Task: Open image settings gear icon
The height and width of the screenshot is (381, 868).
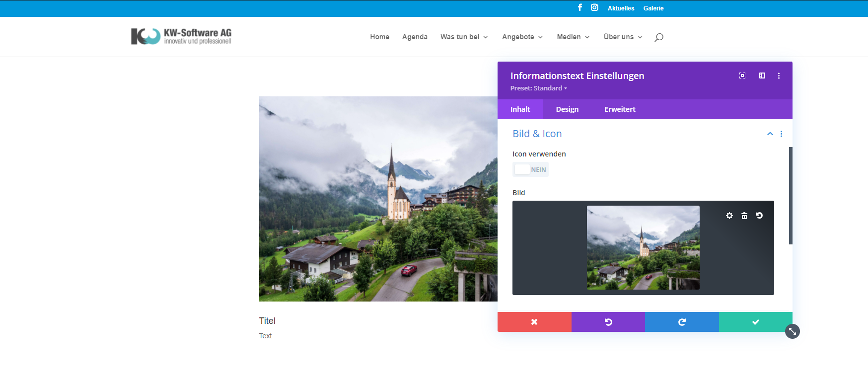Action: [x=729, y=216]
